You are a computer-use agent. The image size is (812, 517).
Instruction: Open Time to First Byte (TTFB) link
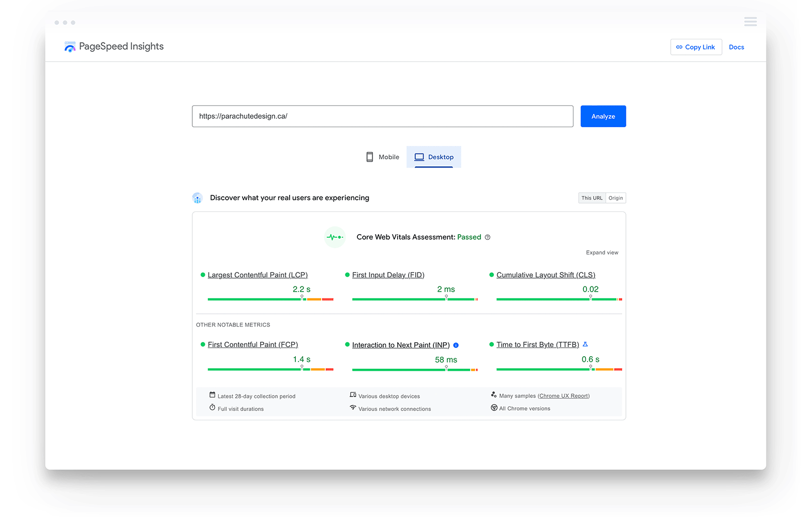[x=538, y=345]
